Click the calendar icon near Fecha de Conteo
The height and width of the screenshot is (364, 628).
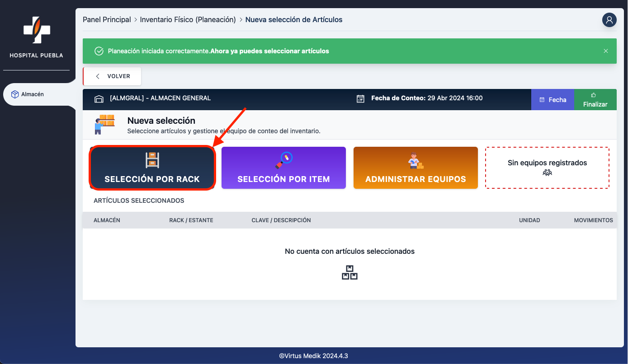(x=360, y=99)
